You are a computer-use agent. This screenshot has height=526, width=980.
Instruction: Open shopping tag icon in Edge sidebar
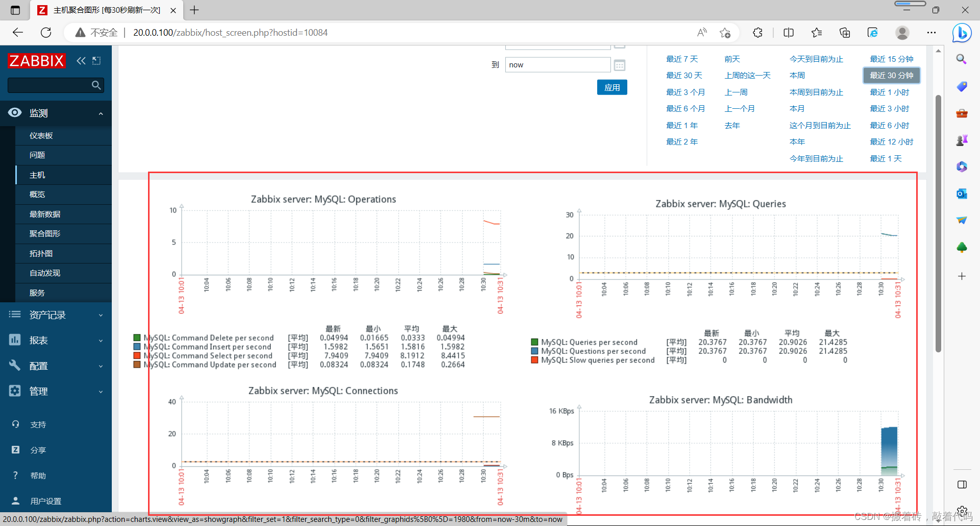962,86
